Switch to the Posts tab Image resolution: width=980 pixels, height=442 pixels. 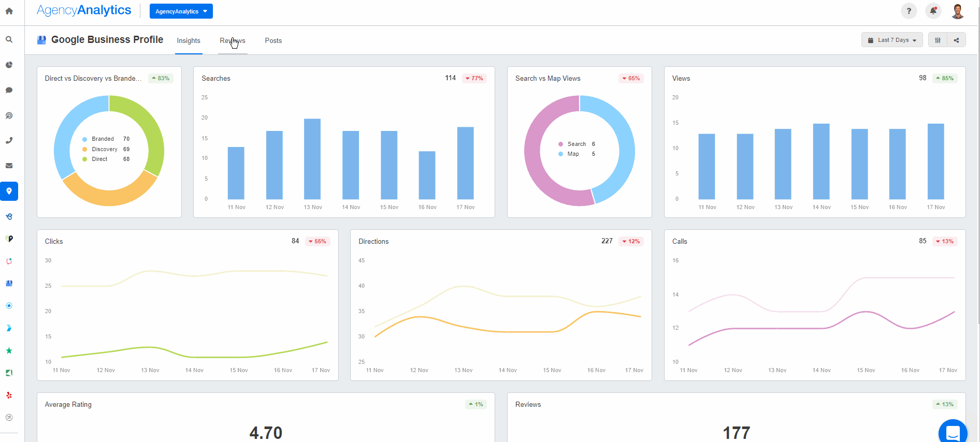(273, 41)
